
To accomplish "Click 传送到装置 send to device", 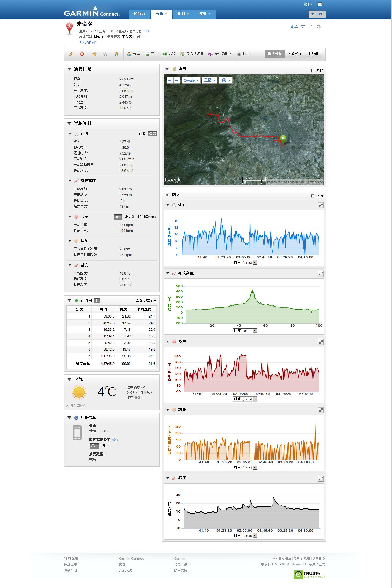I will tap(192, 54).
